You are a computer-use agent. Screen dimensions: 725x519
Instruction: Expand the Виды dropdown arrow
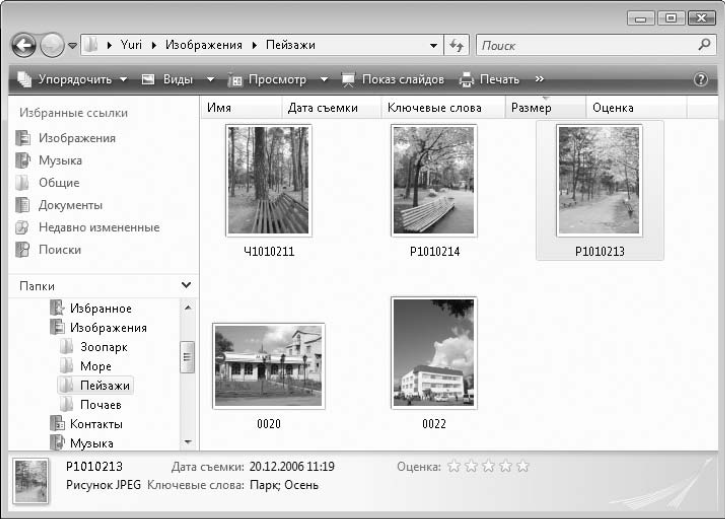click(211, 79)
